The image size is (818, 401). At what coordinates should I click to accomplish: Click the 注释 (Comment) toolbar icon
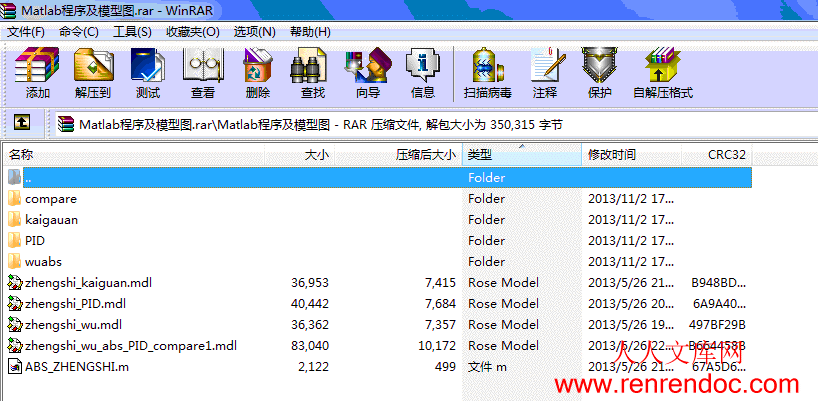point(546,65)
